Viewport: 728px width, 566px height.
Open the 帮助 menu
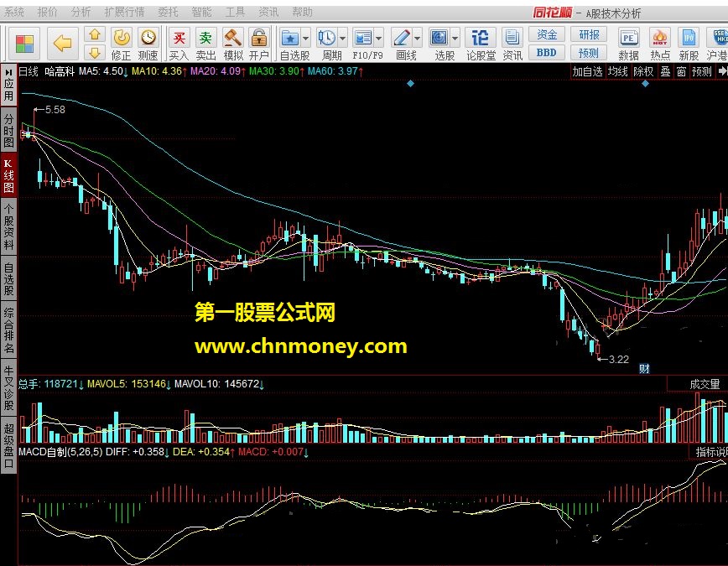(302, 12)
